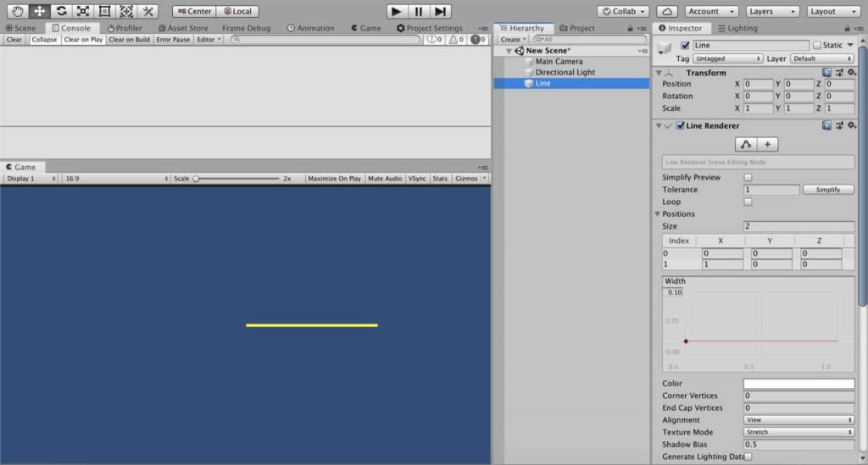
Task: Toggle console error count icon
Action: point(478,39)
